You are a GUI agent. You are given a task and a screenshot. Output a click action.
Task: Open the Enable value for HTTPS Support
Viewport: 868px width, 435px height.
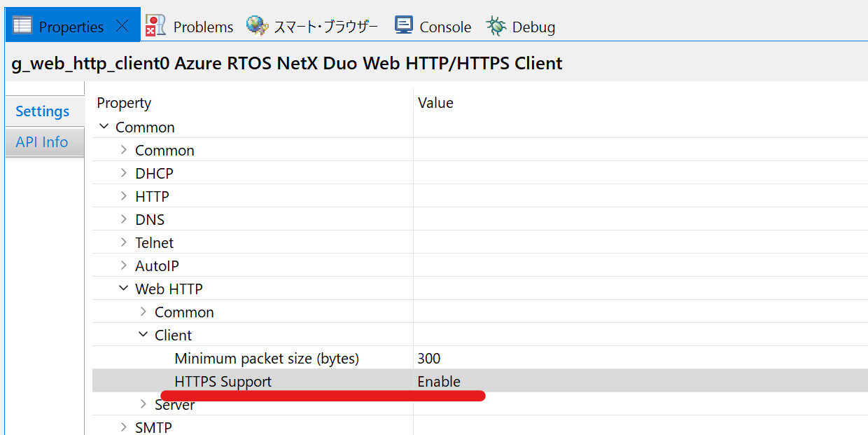tap(439, 382)
